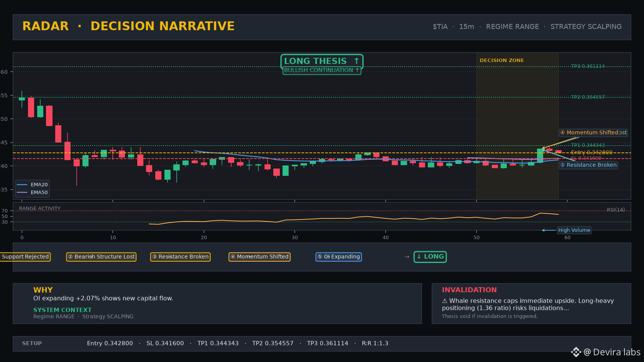Click the LONG decision button
The width and height of the screenshot is (644, 362).
[430, 257]
